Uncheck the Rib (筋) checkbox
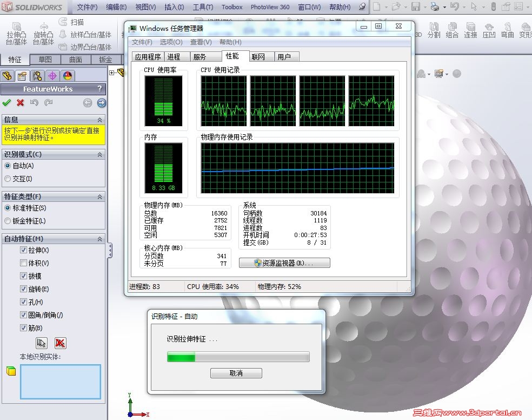This screenshot has width=532, height=420. click(x=23, y=327)
